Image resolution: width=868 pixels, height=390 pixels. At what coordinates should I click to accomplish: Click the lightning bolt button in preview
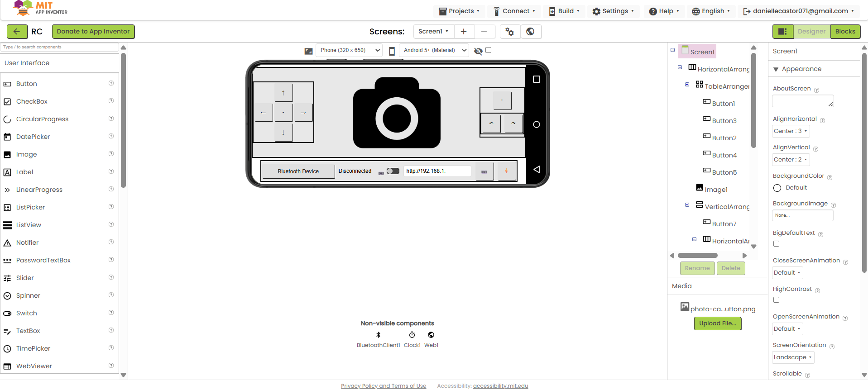point(506,171)
